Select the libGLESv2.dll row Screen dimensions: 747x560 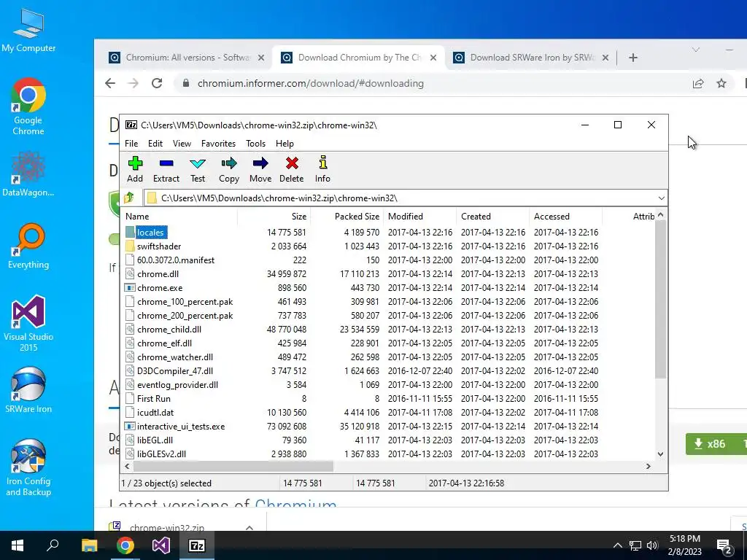point(161,454)
